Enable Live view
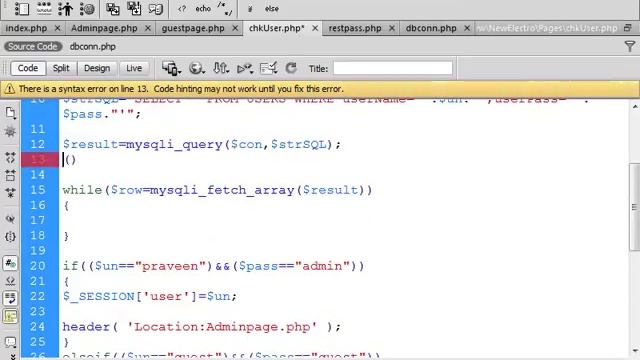Viewport: 640px width, 360px height. click(x=134, y=68)
